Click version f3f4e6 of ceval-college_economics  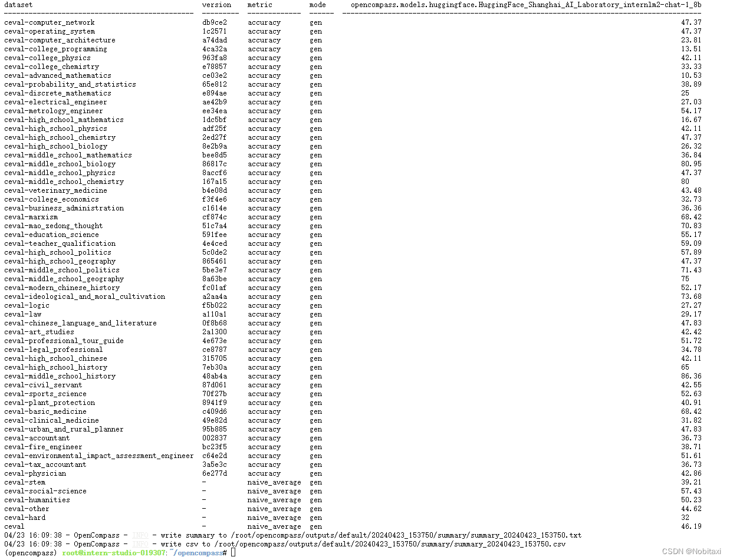tap(214, 199)
